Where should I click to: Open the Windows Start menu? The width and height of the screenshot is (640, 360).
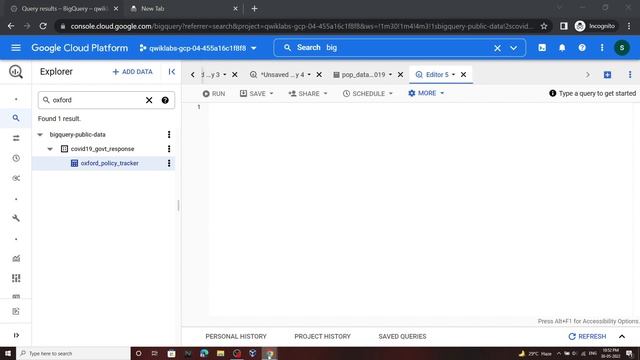click(8, 353)
